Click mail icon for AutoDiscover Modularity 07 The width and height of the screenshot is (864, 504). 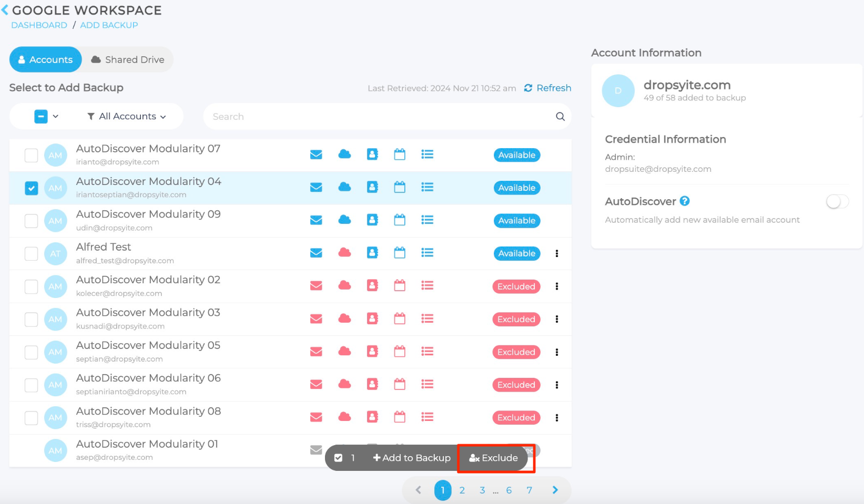pyautogui.click(x=316, y=155)
